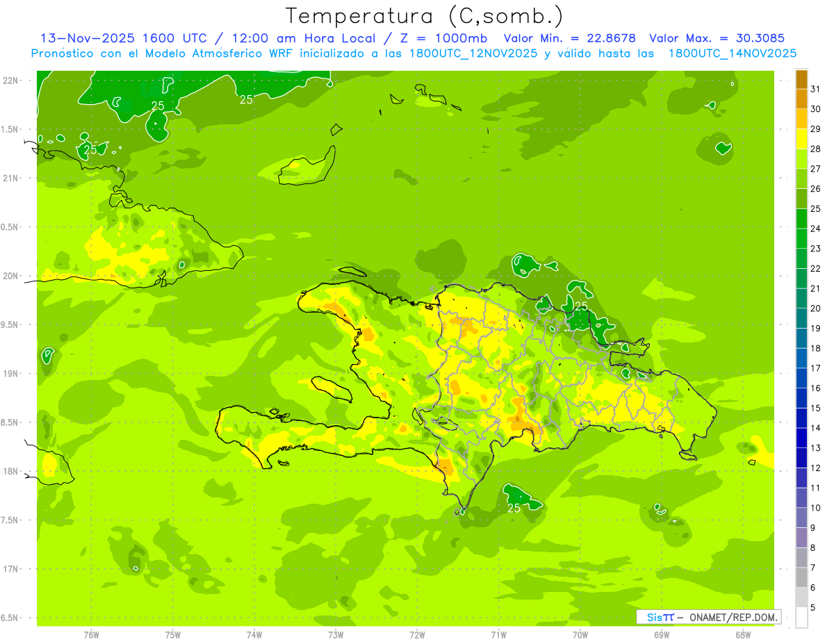
Task: Pick the dark orange swatch above legend value 31
Action: (801, 79)
